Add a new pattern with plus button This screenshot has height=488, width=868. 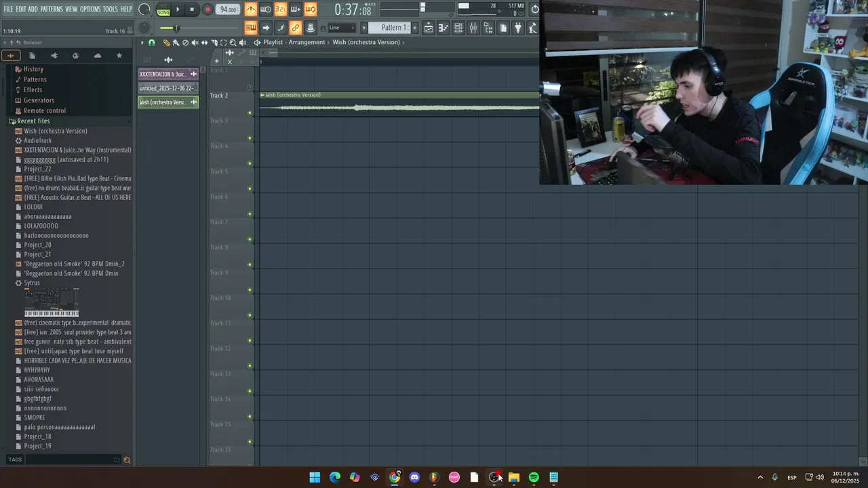click(x=415, y=28)
